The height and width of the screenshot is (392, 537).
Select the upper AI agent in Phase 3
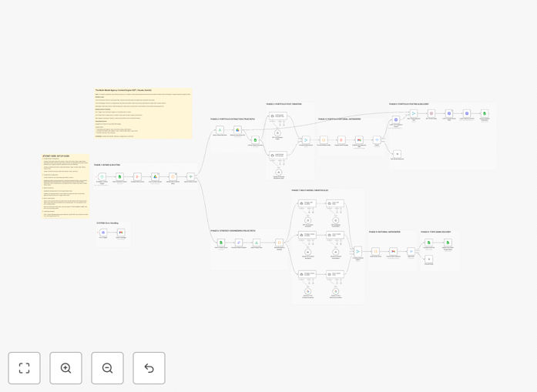278,116
